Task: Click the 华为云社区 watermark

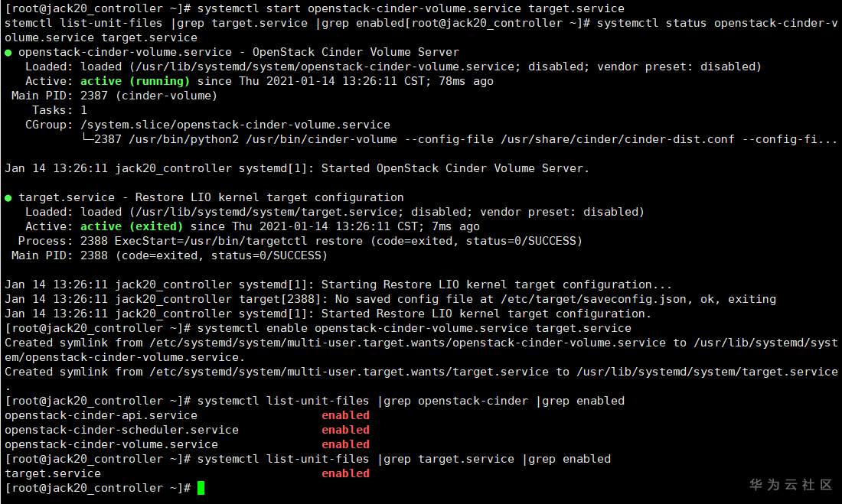Action: tap(791, 485)
